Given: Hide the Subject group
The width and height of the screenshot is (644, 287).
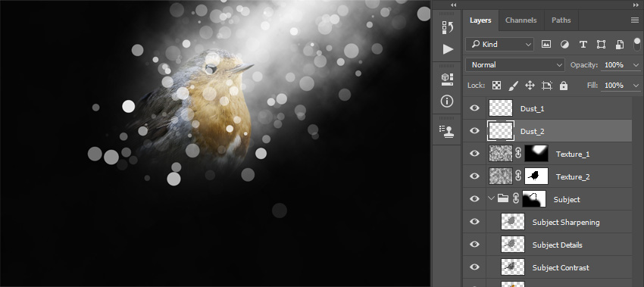Looking at the screenshot, I should [x=474, y=198].
